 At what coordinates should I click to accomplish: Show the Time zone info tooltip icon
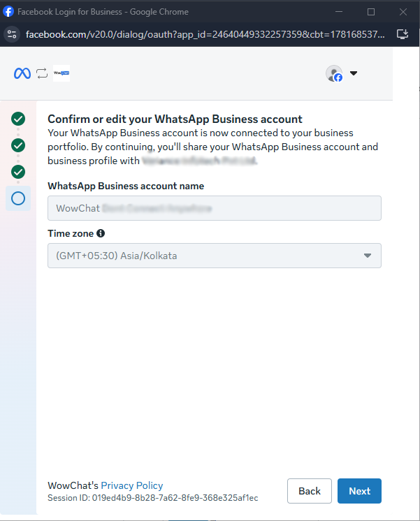[101, 233]
